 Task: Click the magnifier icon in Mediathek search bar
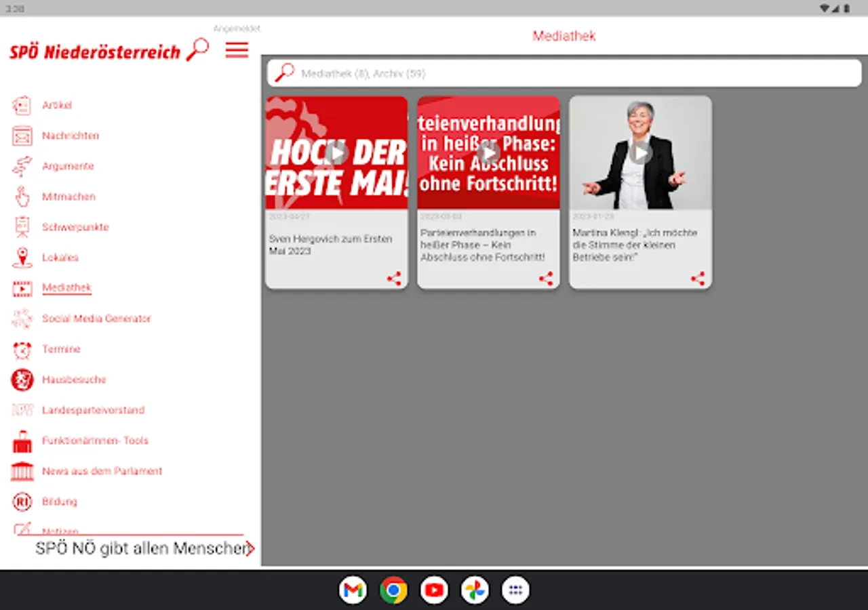(284, 73)
